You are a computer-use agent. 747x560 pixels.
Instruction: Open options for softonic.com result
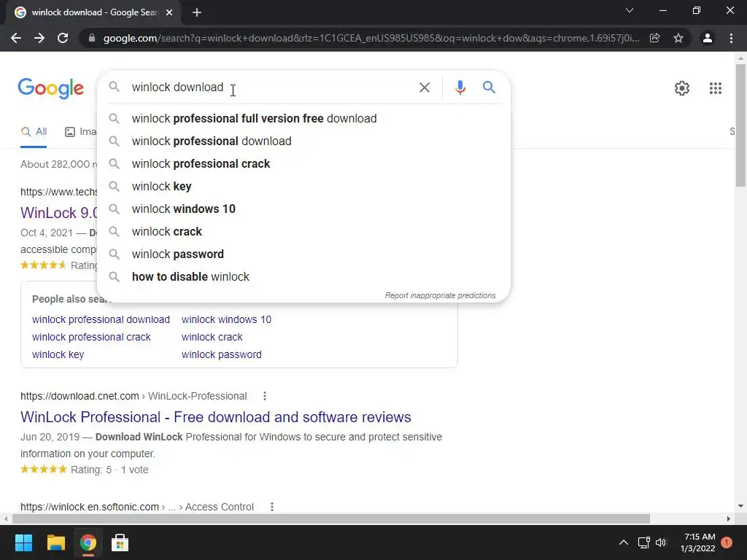271,507
